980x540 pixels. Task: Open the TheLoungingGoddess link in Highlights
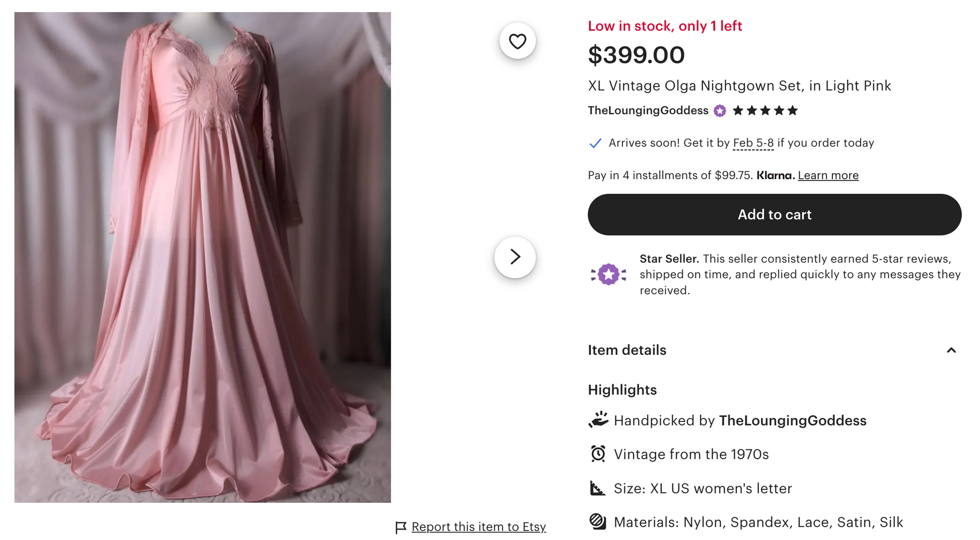[792, 421]
